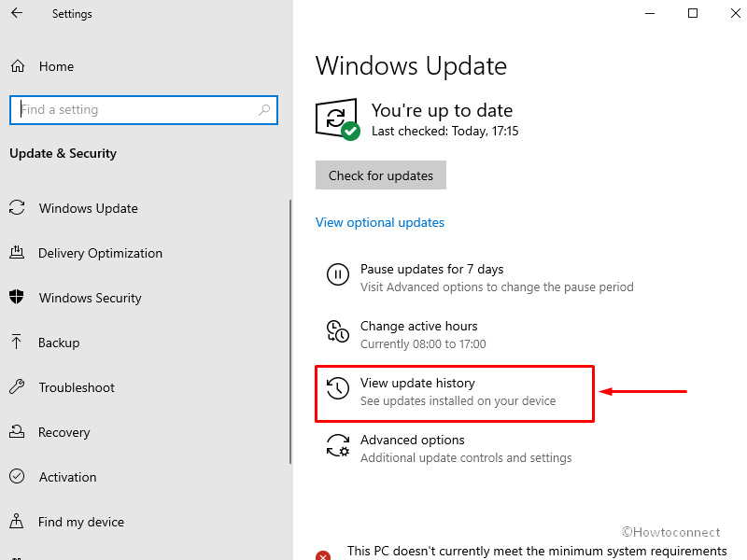
Task: Click the red error icon at bottom
Action: click(323, 555)
